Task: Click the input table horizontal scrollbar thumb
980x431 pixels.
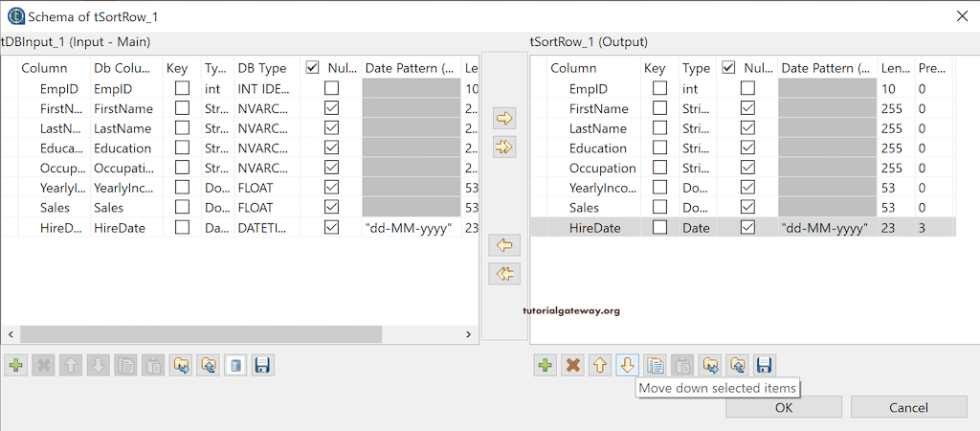Action: point(201,334)
